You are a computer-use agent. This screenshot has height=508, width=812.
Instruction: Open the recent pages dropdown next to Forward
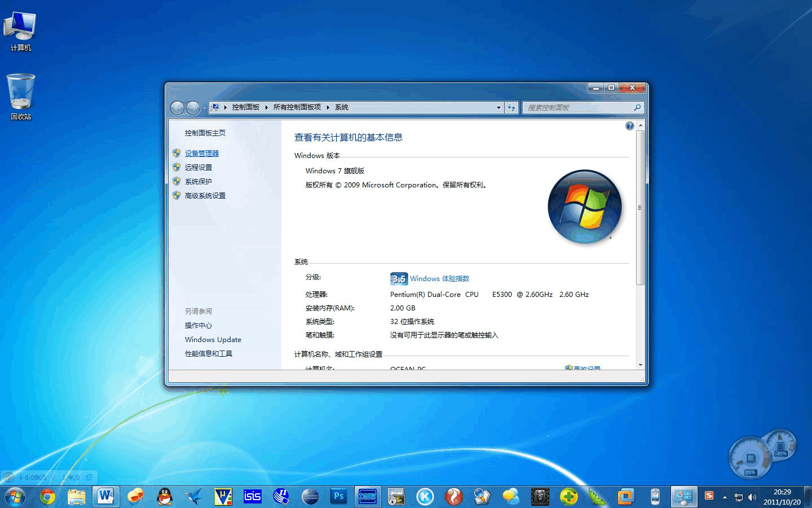click(204, 108)
